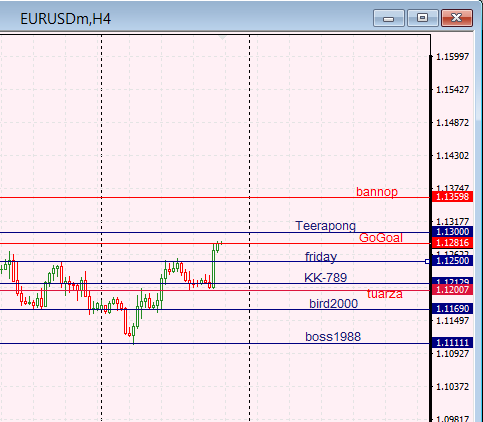
Task: Click the bannop text label
Action: click(377, 192)
